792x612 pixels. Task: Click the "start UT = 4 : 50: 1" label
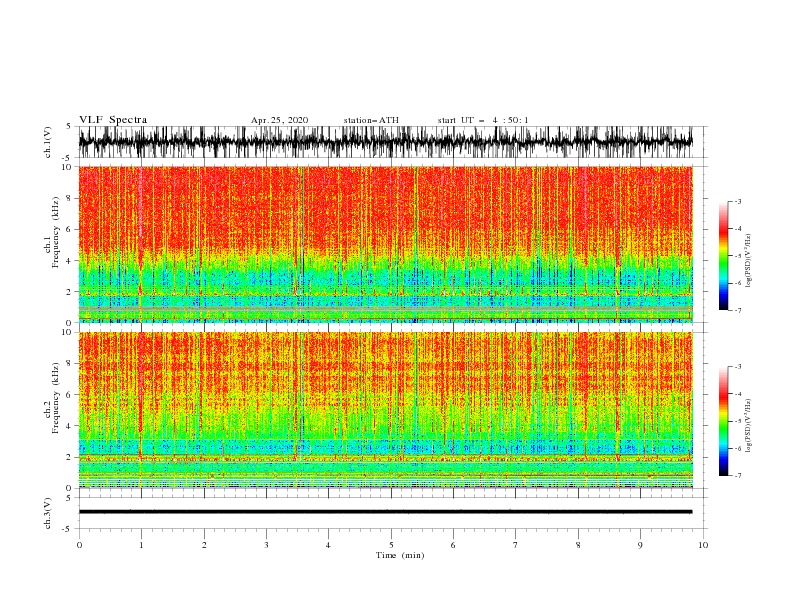coord(483,120)
